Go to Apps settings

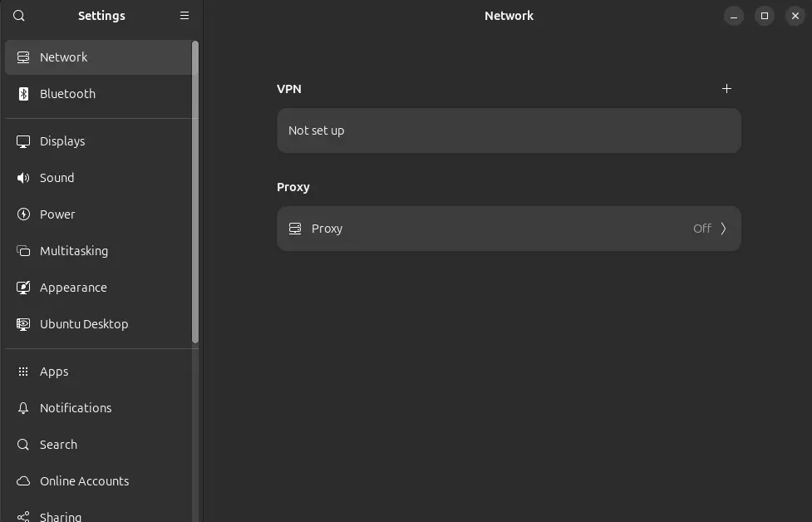point(54,372)
